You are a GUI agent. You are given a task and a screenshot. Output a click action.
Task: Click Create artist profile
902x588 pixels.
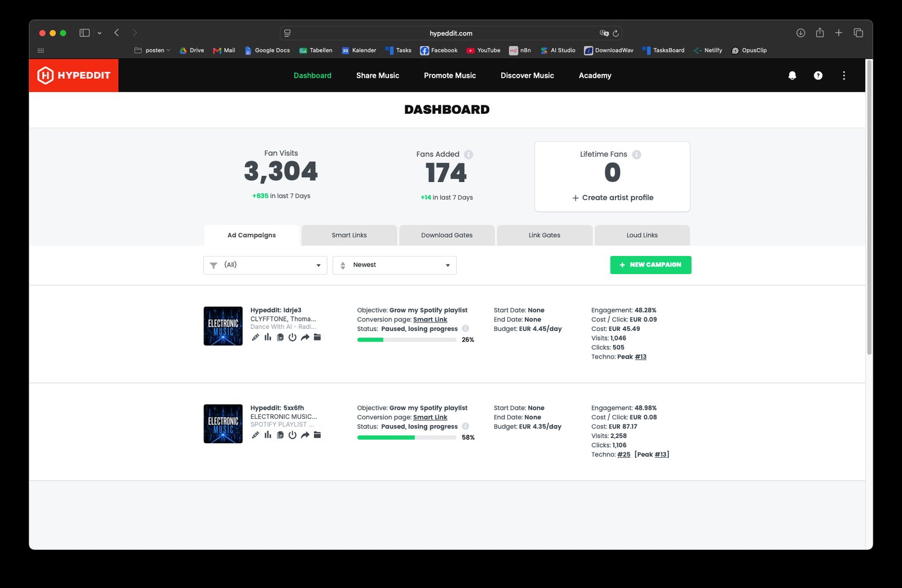(612, 198)
